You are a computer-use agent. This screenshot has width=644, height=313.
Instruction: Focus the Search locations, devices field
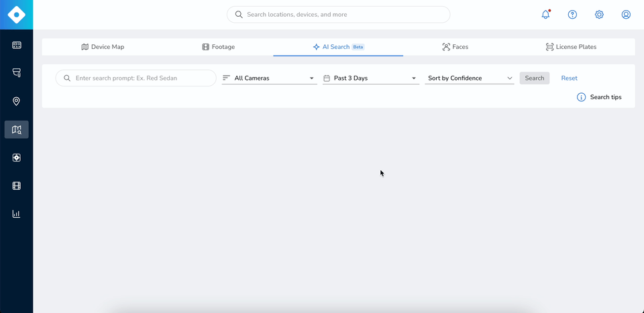click(338, 14)
